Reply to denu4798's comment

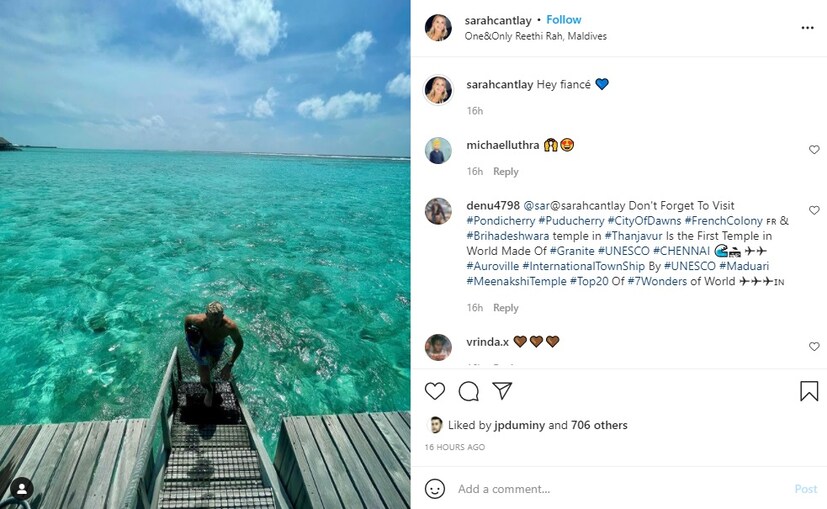click(506, 308)
